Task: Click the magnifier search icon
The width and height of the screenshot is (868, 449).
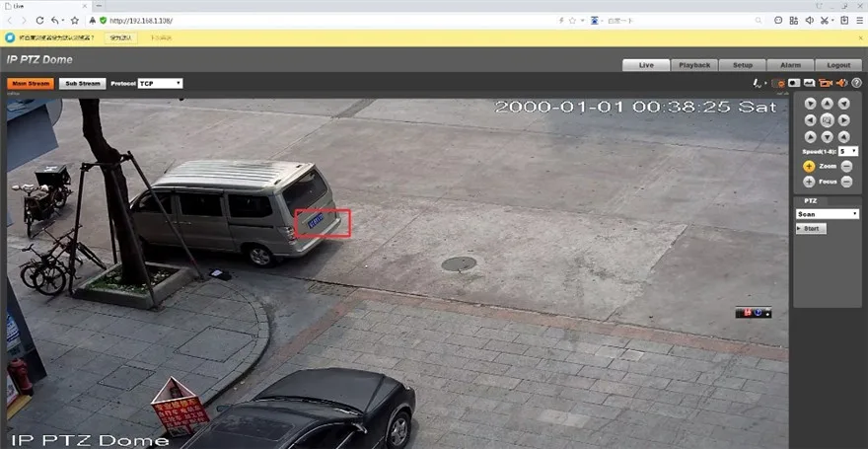Action: (x=759, y=21)
